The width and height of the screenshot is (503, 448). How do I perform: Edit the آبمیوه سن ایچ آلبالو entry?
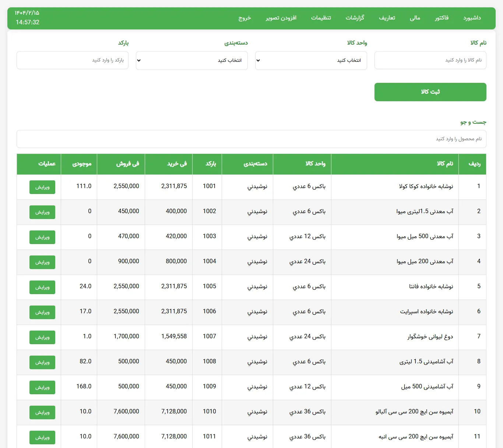coord(42,412)
